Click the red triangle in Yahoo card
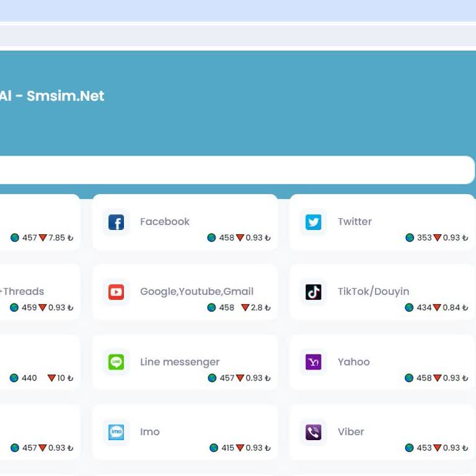 tap(438, 378)
